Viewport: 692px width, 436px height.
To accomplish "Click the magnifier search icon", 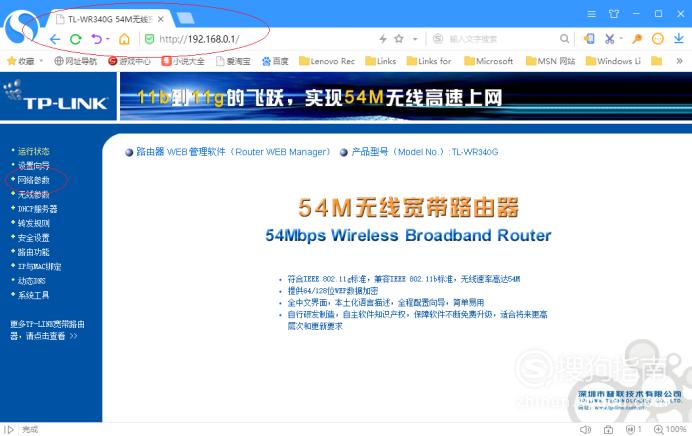I will coord(564,39).
